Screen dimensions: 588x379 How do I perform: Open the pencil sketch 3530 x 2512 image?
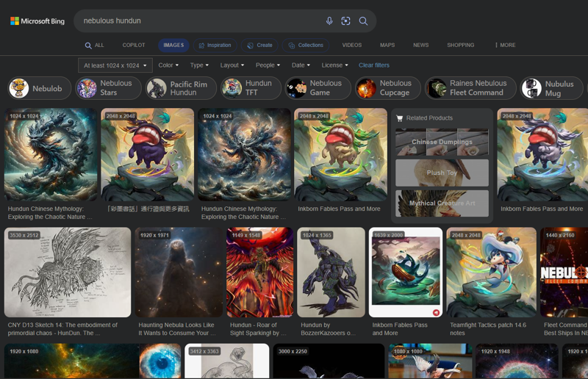tap(68, 272)
